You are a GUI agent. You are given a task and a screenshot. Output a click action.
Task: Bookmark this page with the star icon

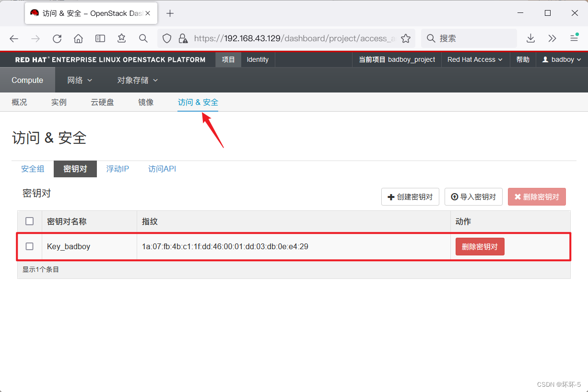(x=406, y=38)
